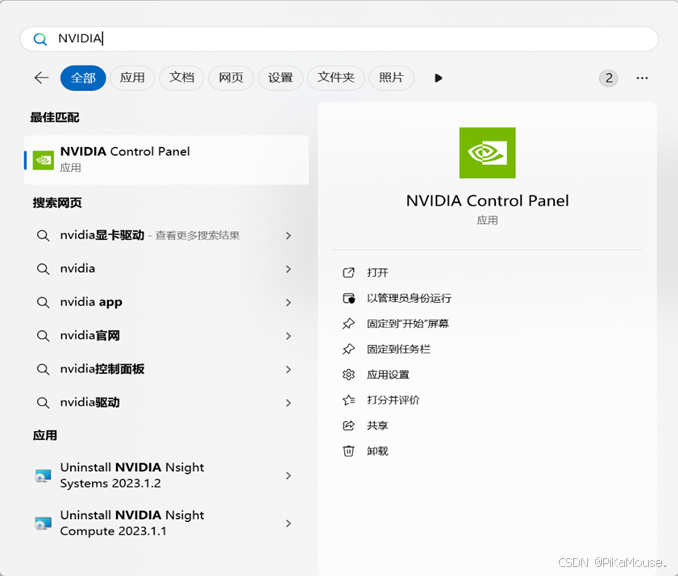This screenshot has width=678, height=576.
Task: Expand Nsight Compute 2023.1.1 chevron
Action: pos(288,523)
